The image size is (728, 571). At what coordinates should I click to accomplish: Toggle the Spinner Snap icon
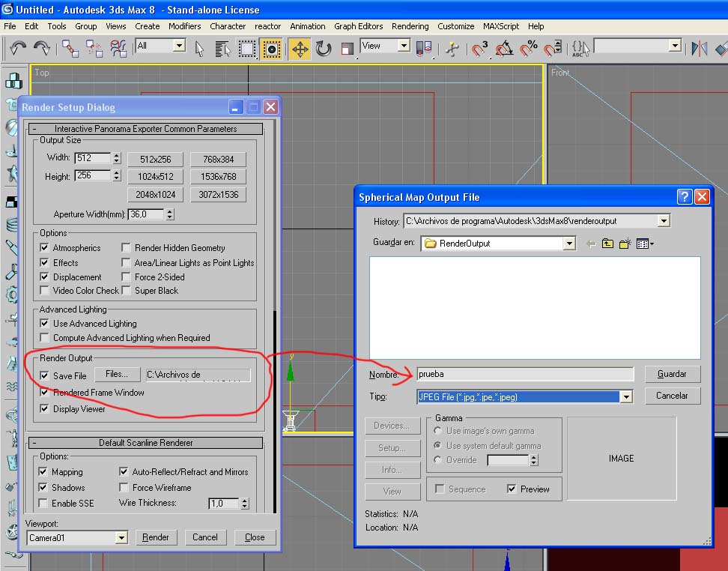click(x=553, y=48)
